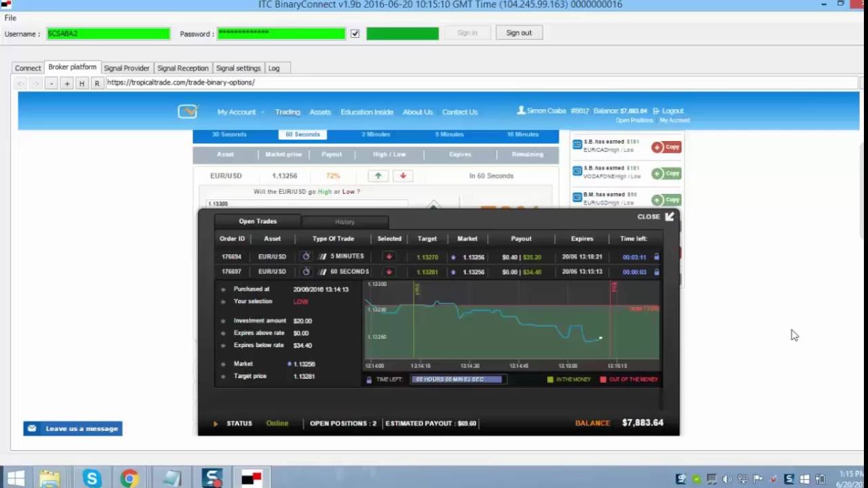Viewport: 868px width, 488px height.
Task: Click lock icon in order 176694 row
Action: (x=656, y=257)
